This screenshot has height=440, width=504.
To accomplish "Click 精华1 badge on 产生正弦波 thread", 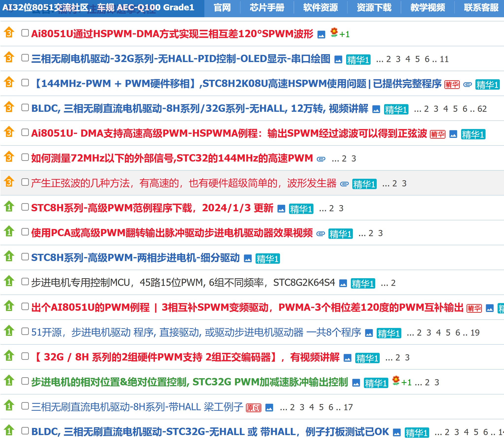I will click(x=364, y=184).
